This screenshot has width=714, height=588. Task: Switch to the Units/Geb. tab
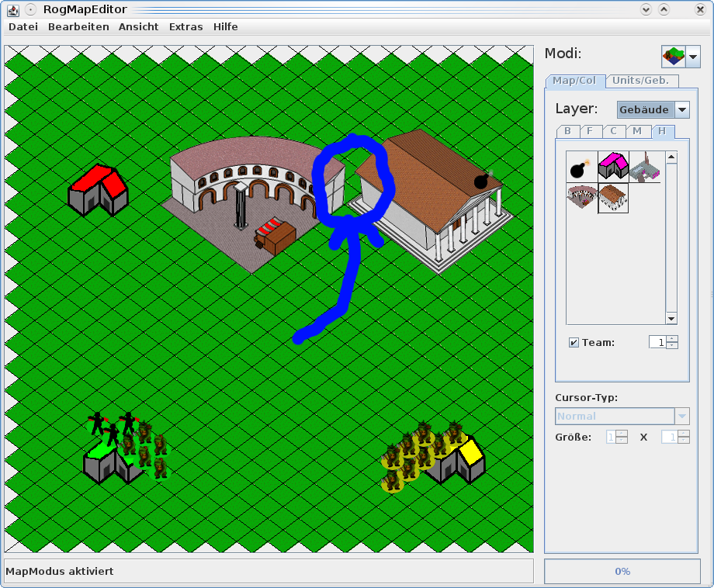click(x=640, y=81)
